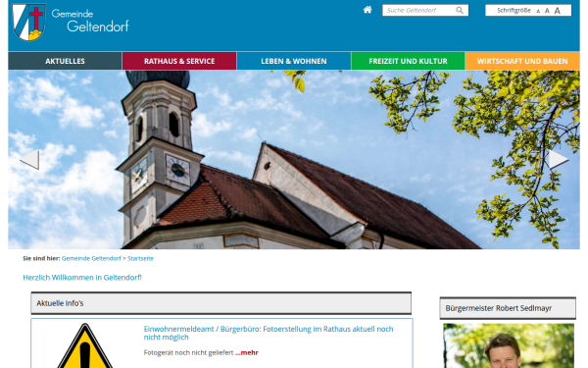Show previous slide with left arrow

point(29,160)
